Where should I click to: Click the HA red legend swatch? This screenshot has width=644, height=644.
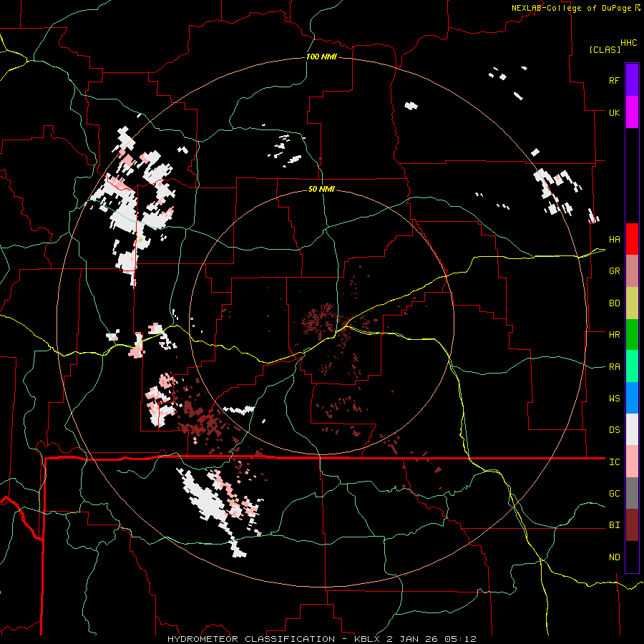(632, 239)
